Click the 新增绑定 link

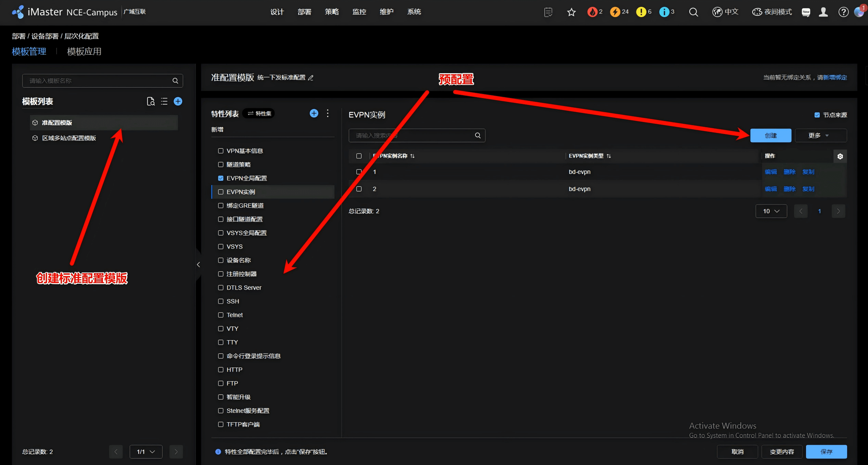click(835, 78)
